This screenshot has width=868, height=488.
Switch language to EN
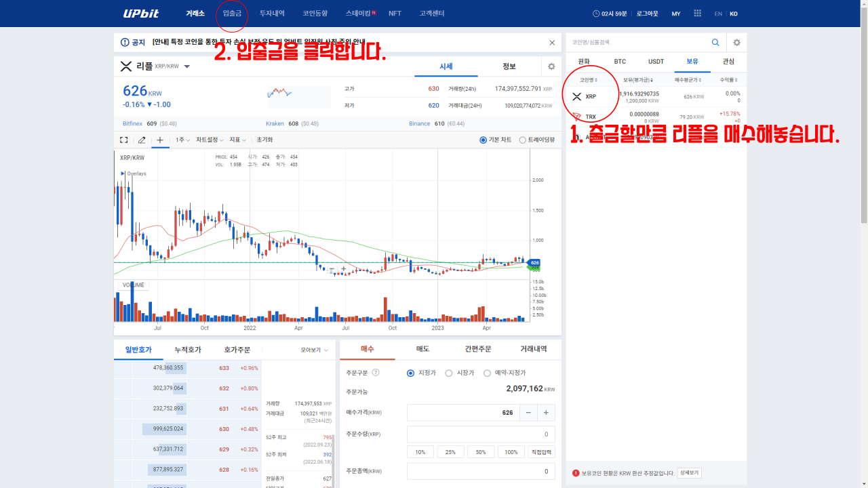point(718,14)
